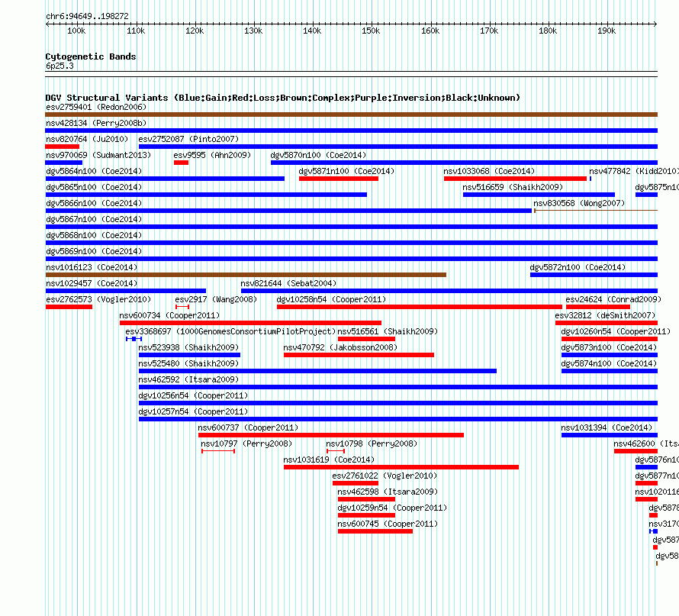The image size is (679, 616).
Task: Select nsv830568 (Wong2007) label
Action: point(579,203)
